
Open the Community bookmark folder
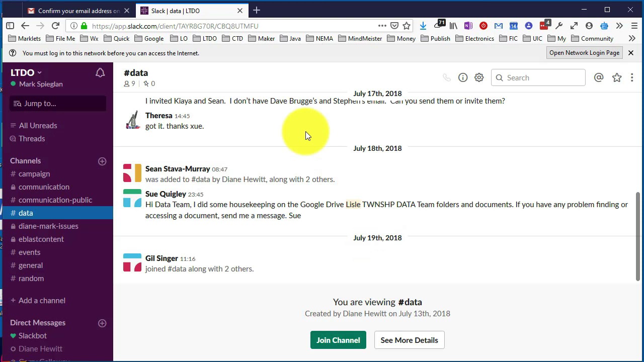point(592,39)
